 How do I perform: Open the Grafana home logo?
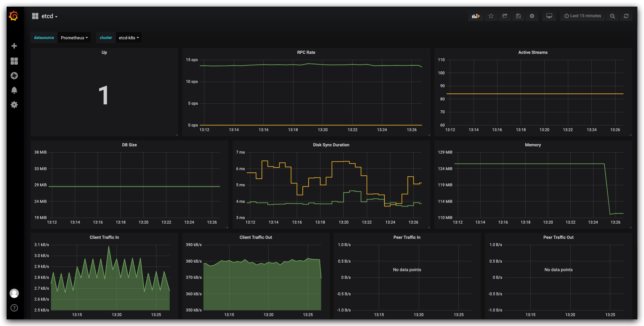(14, 16)
